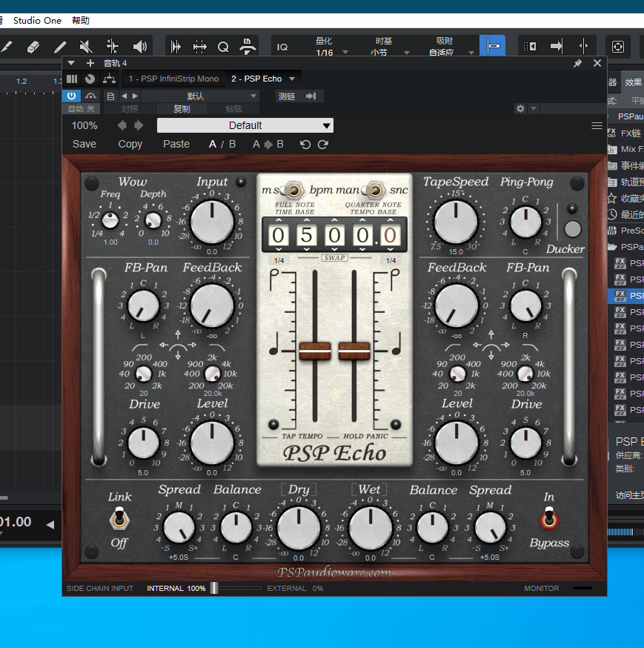Click the SWAP button
The width and height of the screenshot is (644, 648).
point(335,258)
